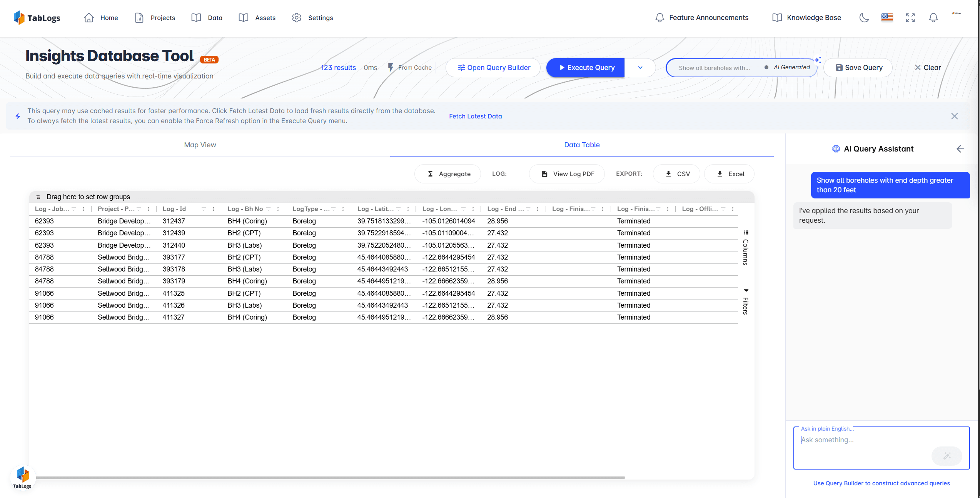This screenshot has width=980, height=498.
Task: Open filter for Log - End depth column
Action: pos(528,209)
